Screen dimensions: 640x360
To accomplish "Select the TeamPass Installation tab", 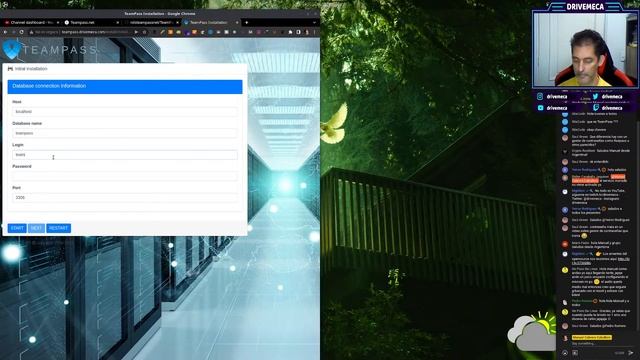I will (x=210, y=22).
